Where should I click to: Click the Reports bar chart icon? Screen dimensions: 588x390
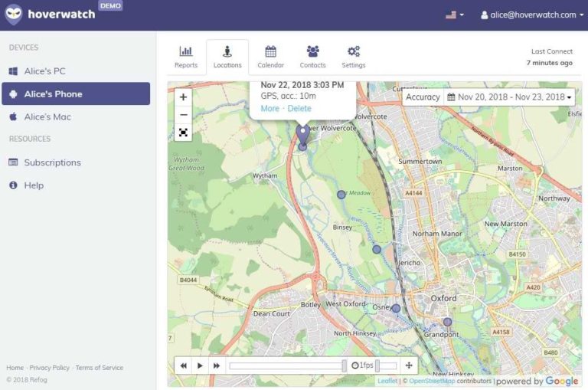[186, 51]
